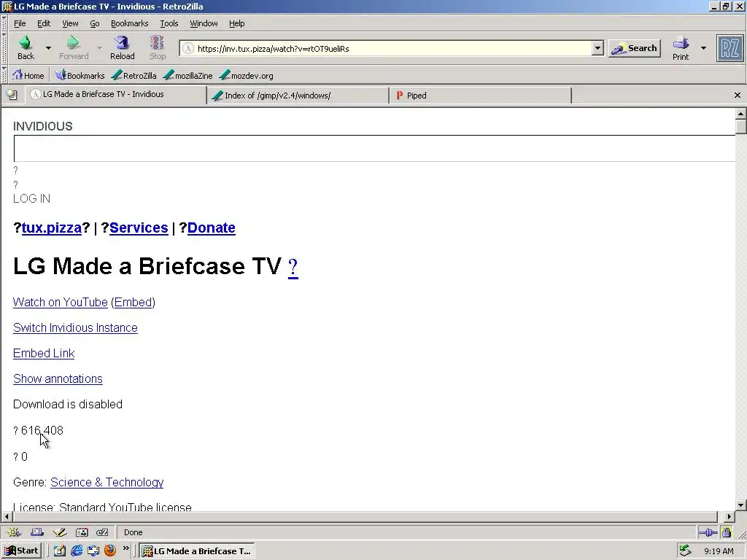Click the vertical scrollbar down arrow
747x560 pixels.
(740, 505)
